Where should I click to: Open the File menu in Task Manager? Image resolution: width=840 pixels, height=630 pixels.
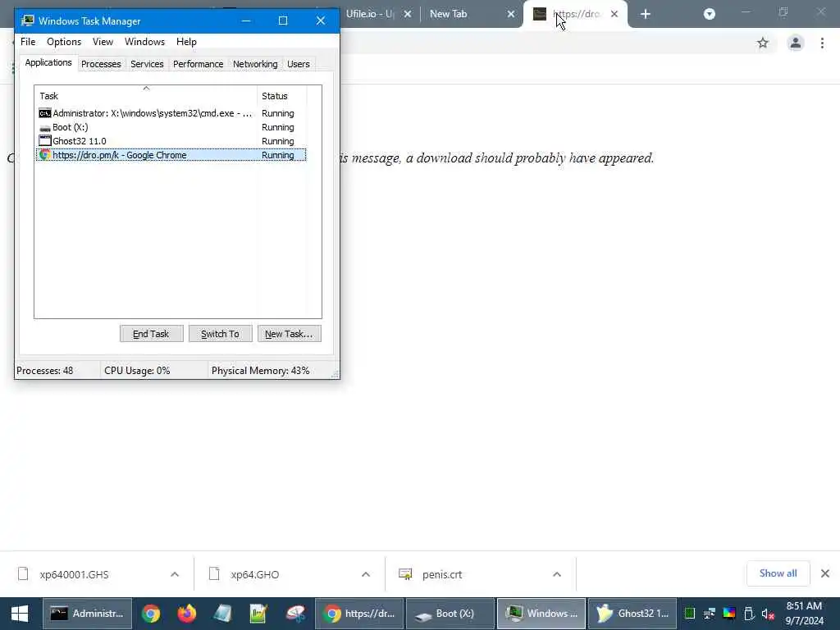pyautogui.click(x=28, y=42)
